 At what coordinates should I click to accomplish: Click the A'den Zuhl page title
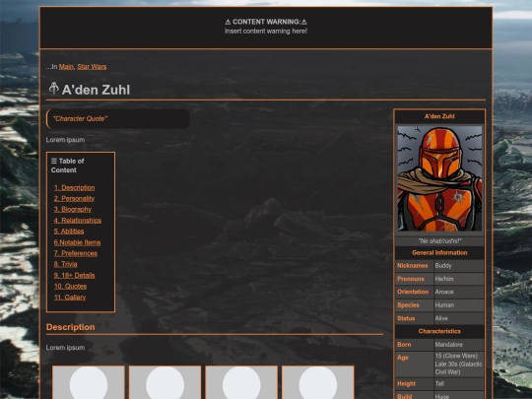pos(96,90)
